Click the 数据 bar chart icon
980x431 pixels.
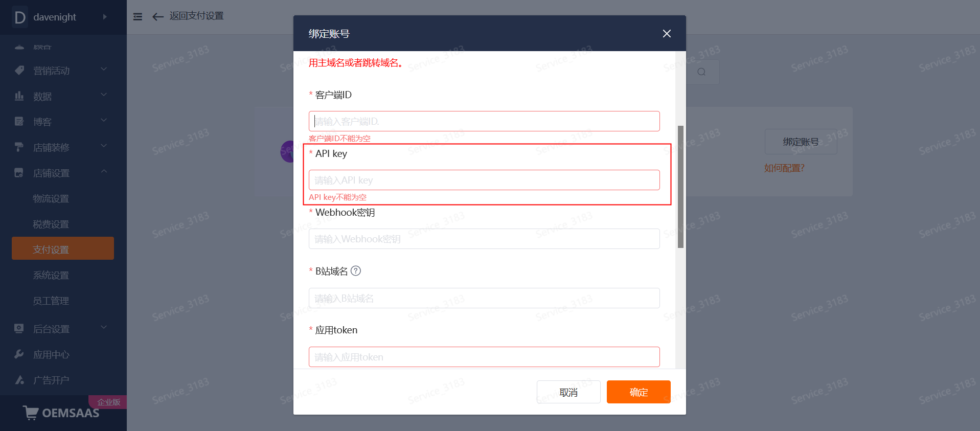[19, 96]
